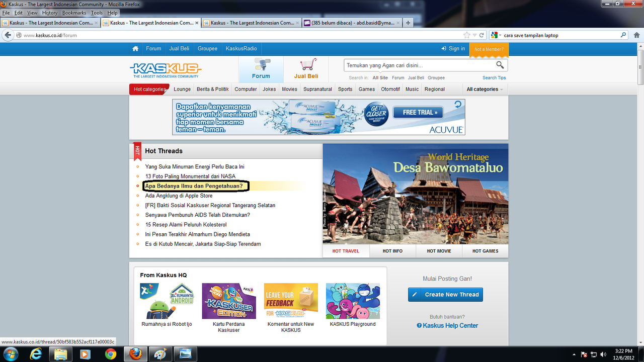Click Search Tips link

coord(494,78)
